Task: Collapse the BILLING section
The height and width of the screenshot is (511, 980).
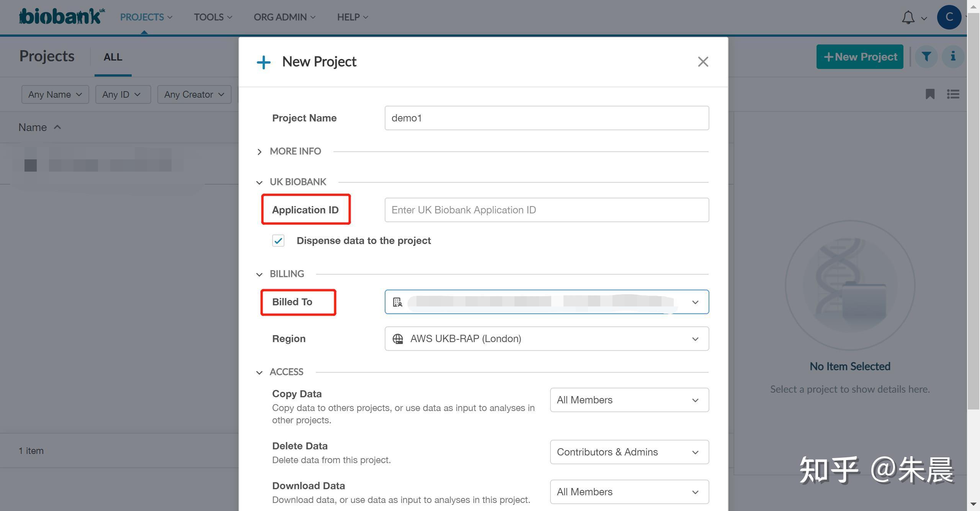Action: (x=260, y=274)
